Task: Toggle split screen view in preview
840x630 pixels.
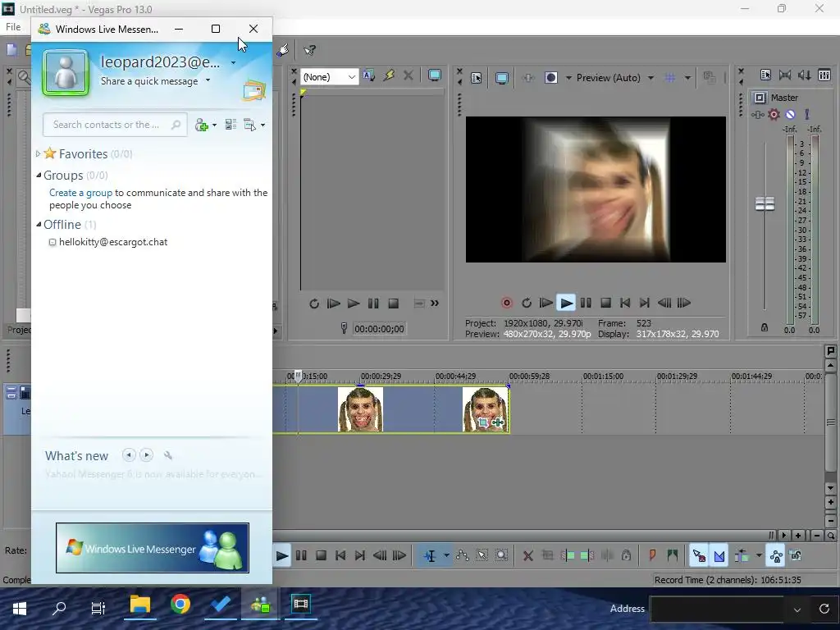Action: pyautogui.click(x=550, y=78)
